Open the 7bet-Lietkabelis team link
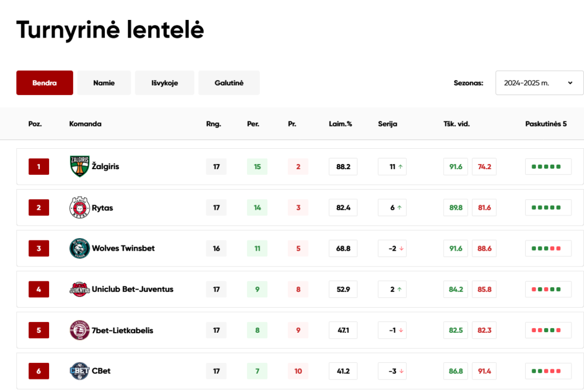 pyautogui.click(x=123, y=330)
